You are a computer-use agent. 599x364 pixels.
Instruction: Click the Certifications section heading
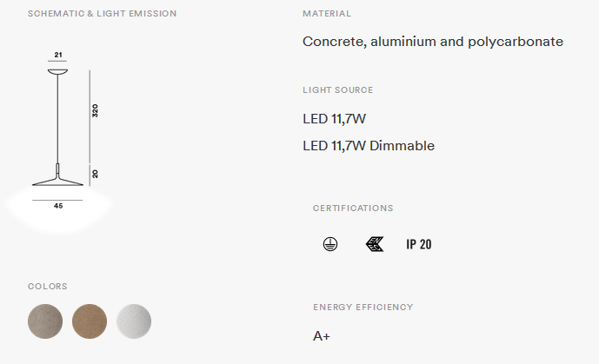[353, 208]
